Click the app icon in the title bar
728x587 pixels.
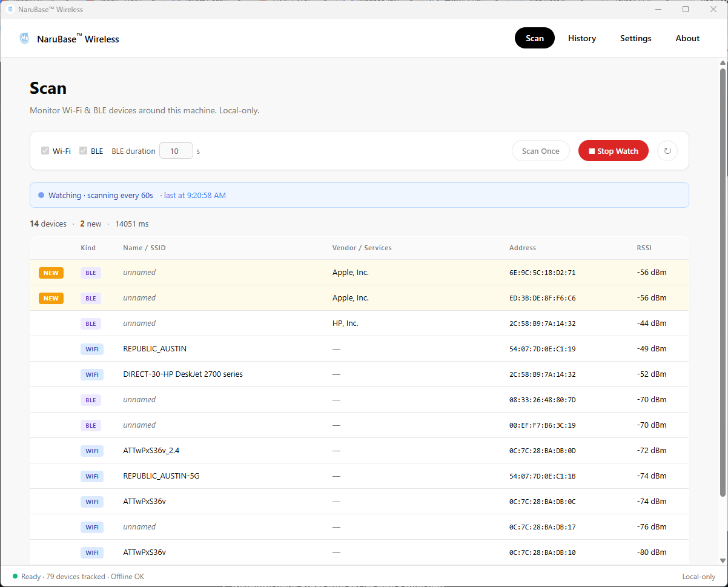coord(10,9)
